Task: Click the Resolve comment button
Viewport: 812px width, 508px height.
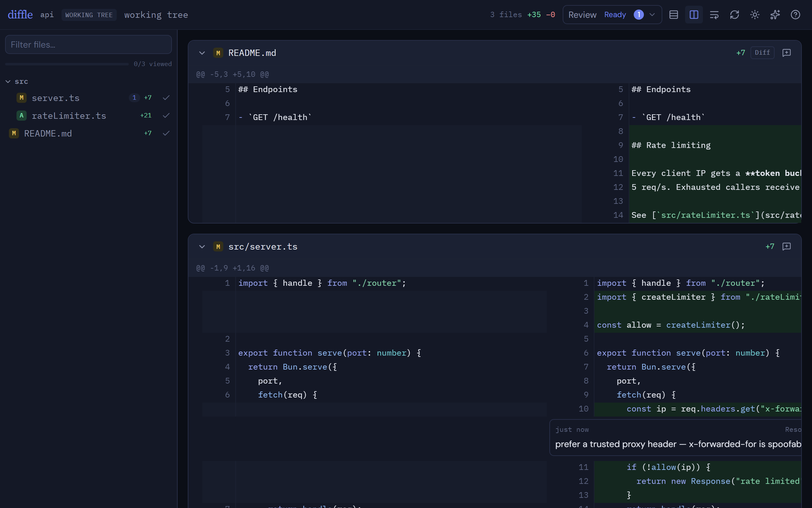Action: pos(793,430)
